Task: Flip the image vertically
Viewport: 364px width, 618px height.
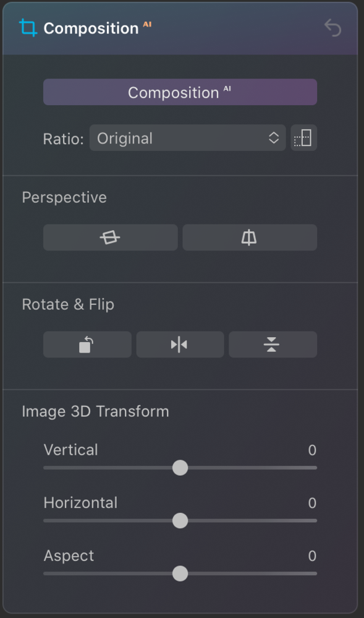Action: (273, 345)
